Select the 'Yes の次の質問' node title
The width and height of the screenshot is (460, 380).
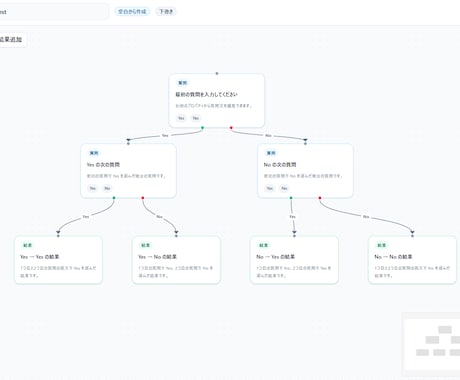[x=103, y=165]
